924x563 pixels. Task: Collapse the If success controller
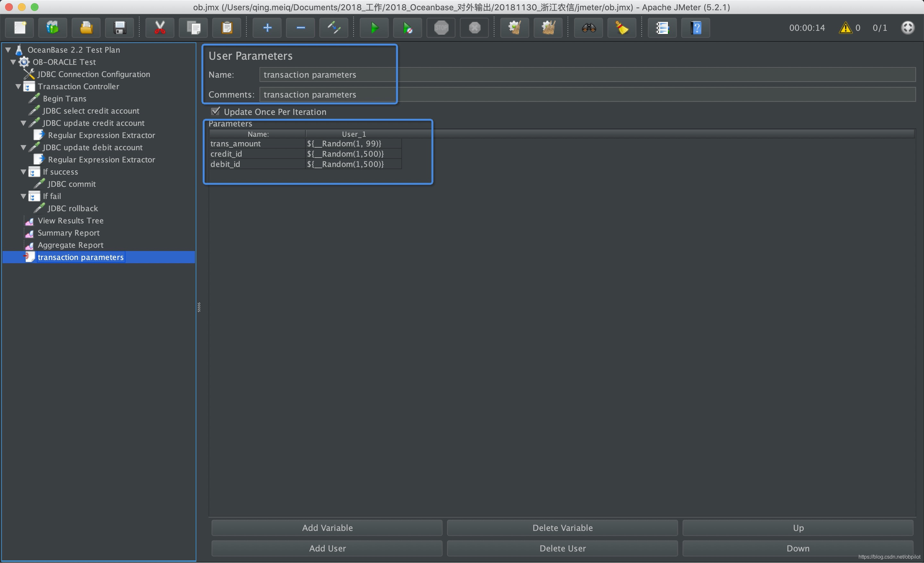[x=23, y=172]
